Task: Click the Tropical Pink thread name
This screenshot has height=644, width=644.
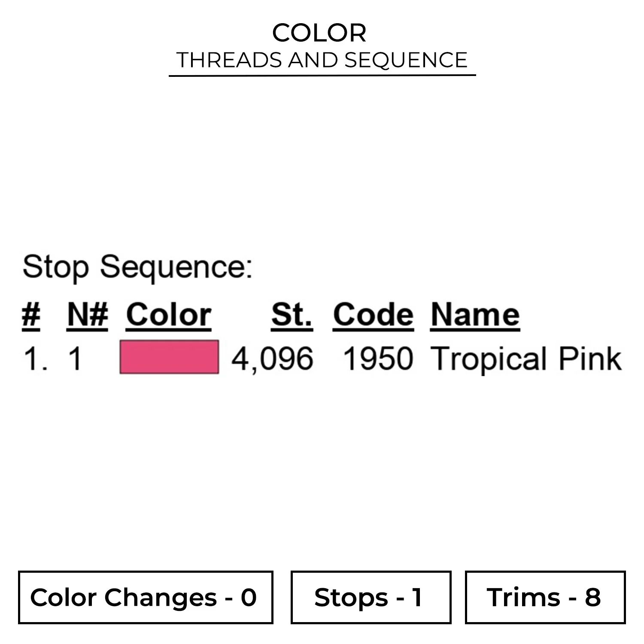Action: click(526, 358)
